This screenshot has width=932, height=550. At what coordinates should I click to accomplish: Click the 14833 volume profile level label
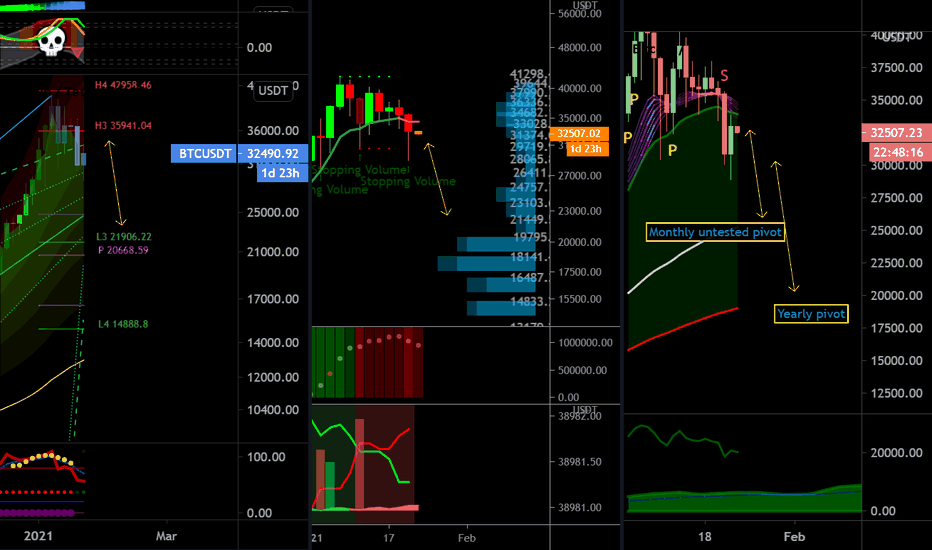530,301
